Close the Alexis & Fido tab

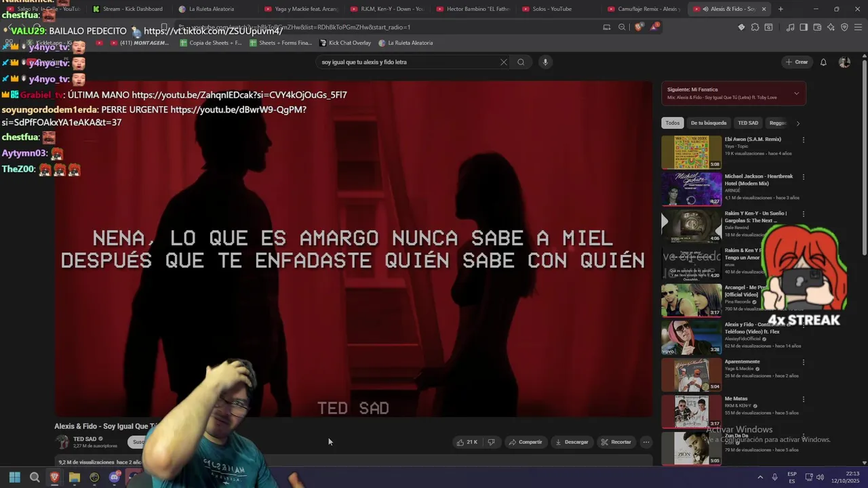764,9
